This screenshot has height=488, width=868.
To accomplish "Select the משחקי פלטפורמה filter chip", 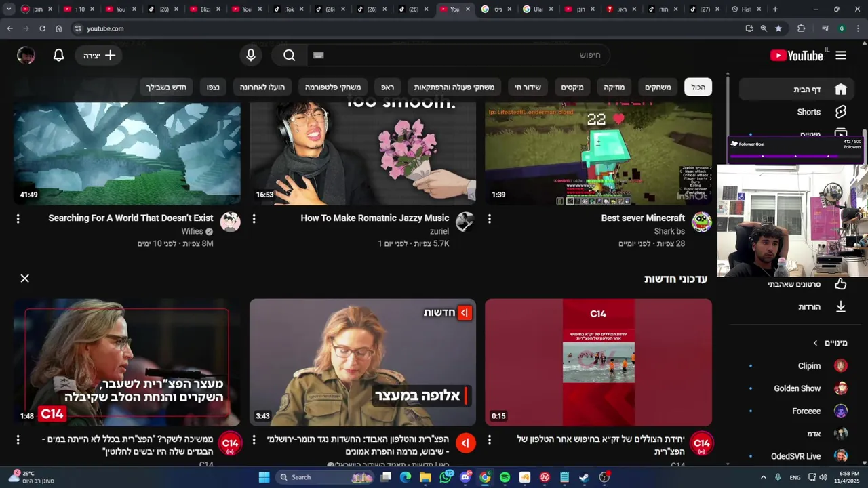I will pyautogui.click(x=333, y=87).
